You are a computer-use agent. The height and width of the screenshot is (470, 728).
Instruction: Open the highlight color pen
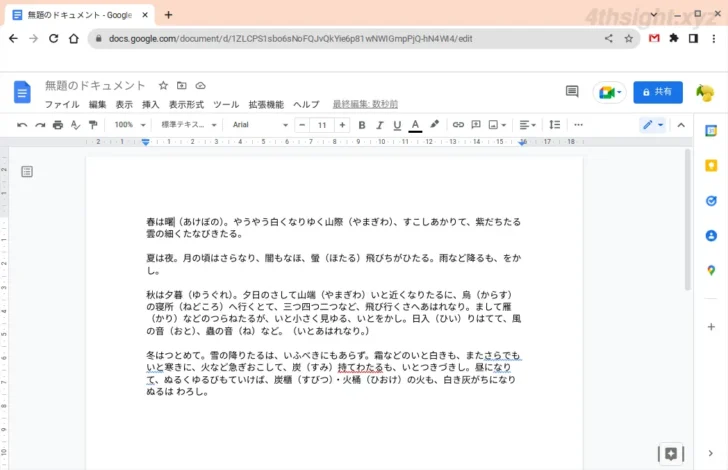click(434, 124)
